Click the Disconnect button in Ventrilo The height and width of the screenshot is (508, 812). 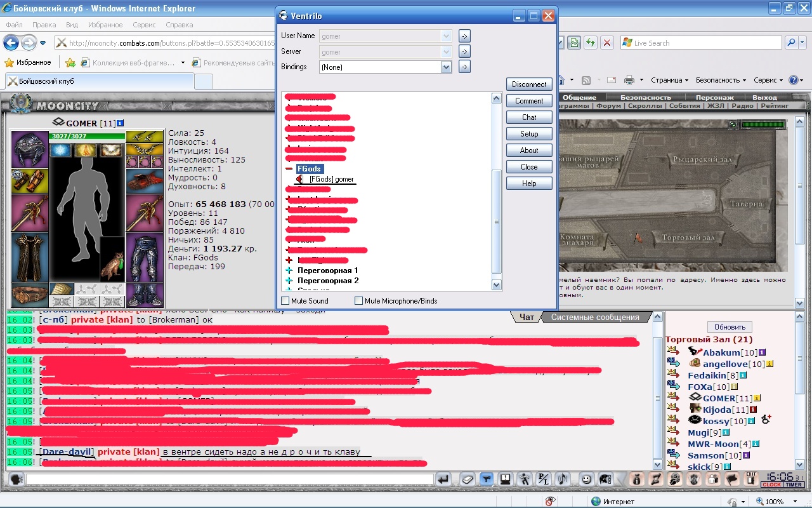[x=529, y=84]
